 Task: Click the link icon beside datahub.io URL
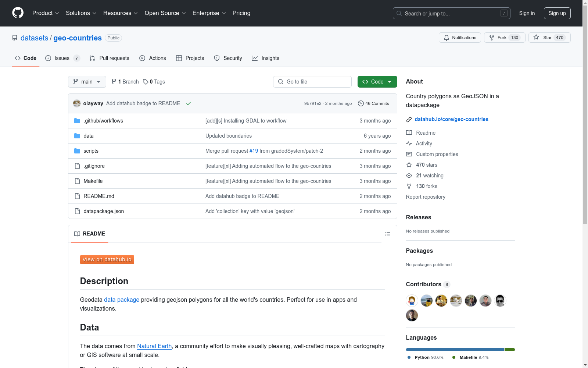(409, 119)
